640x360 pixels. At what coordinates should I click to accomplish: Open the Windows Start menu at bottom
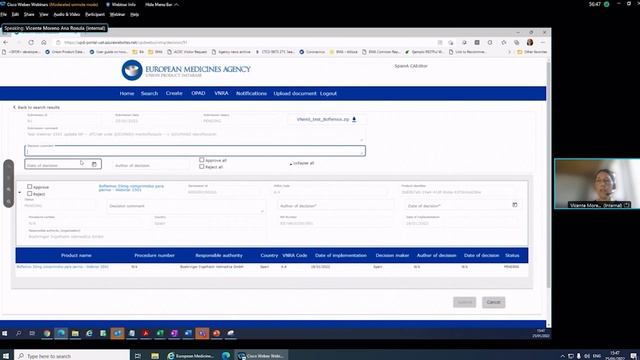tap(6, 356)
